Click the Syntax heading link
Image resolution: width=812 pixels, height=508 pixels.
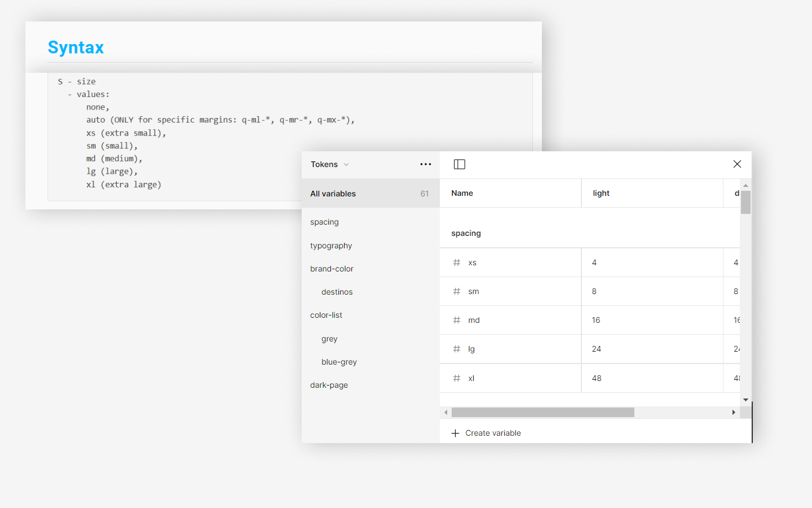(x=76, y=47)
